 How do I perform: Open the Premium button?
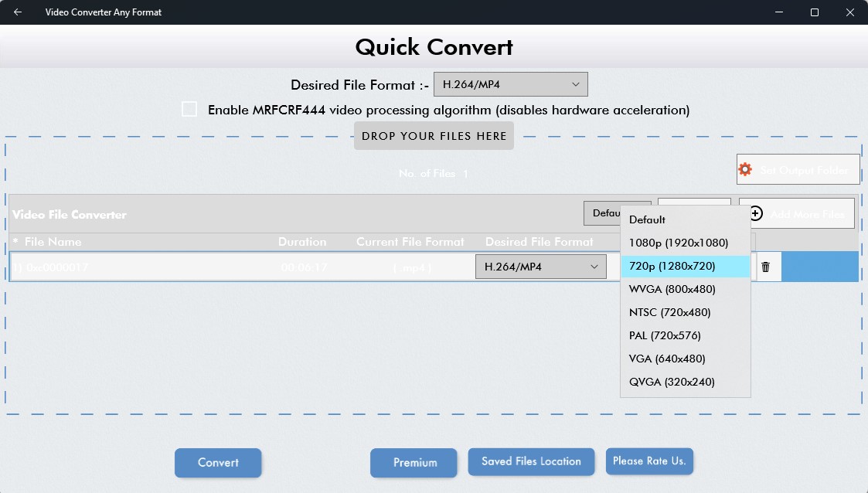[x=414, y=463]
